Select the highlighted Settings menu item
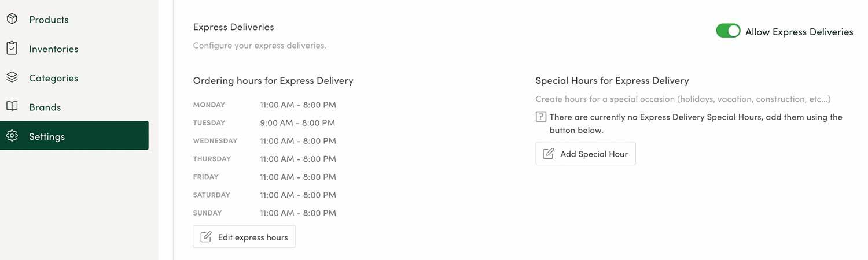 pos(74,135)
